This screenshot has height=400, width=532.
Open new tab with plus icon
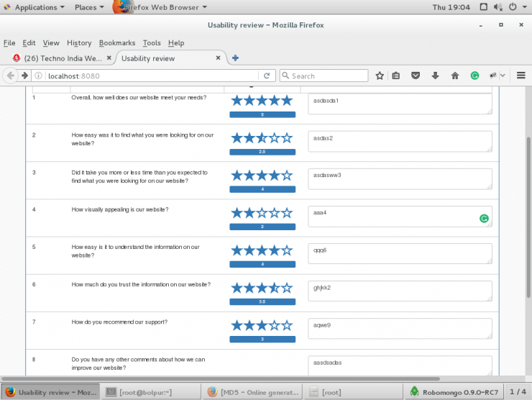tap(235, 58)
